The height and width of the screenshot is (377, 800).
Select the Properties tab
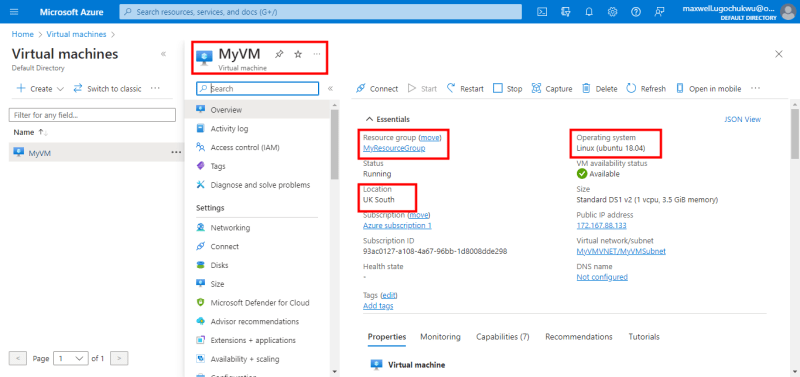click(x=387, y=337)
